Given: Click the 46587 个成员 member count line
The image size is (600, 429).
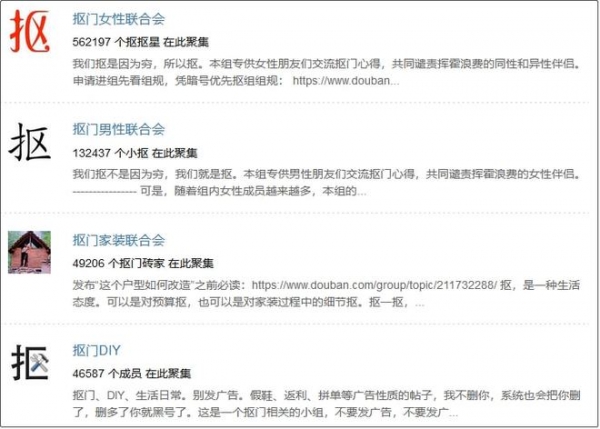Looking at the screenshot, I should [x=131, y=374].
